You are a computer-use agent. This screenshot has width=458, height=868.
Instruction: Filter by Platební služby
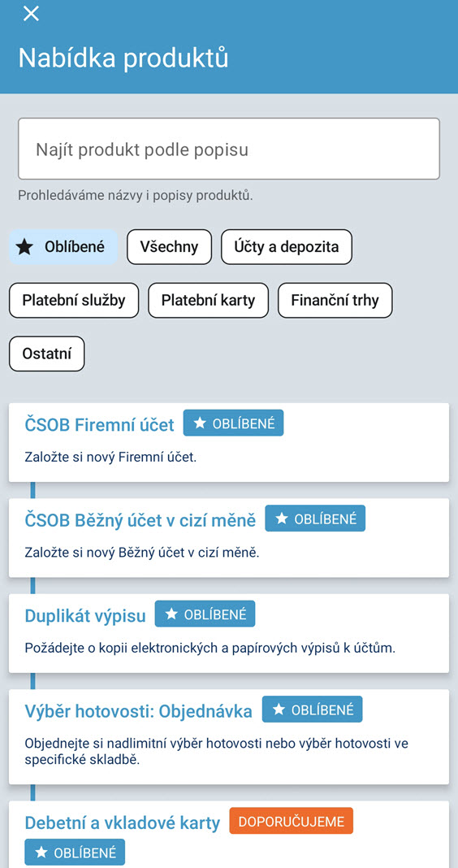coord(74,301)
